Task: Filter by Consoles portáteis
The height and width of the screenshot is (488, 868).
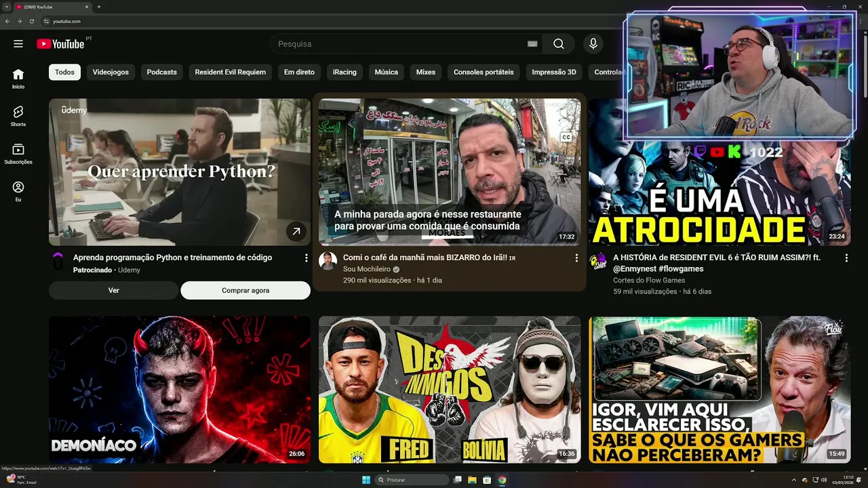Action: pyautogui.click(x=484, y=73)
